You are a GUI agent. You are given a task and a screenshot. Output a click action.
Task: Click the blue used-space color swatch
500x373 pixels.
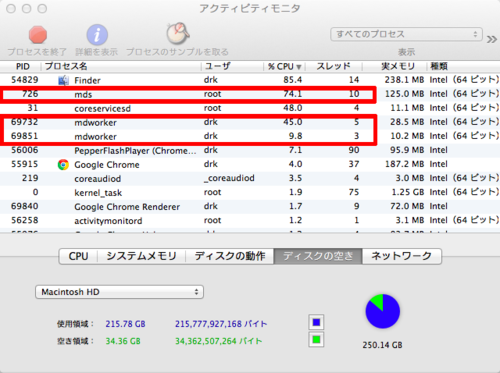click(316, 322)
